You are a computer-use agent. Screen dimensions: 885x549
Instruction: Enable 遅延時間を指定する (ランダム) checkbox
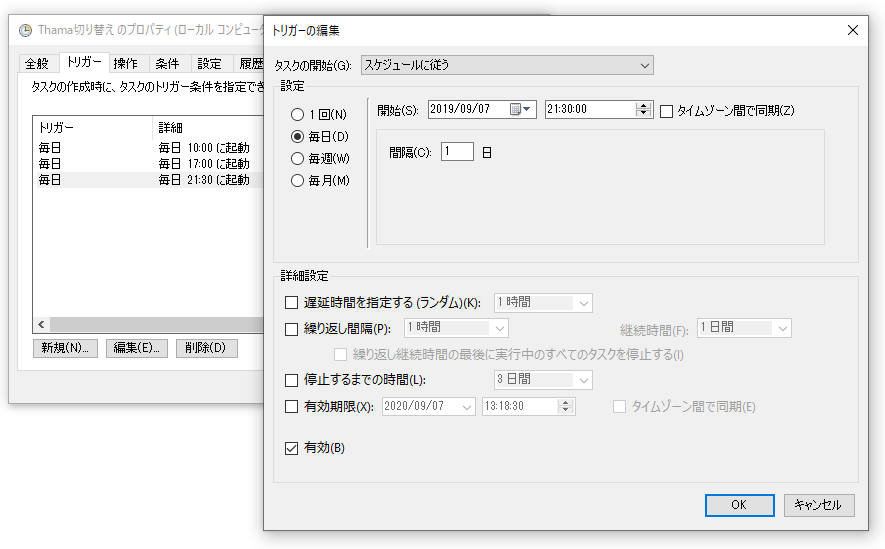pos(291,303)
